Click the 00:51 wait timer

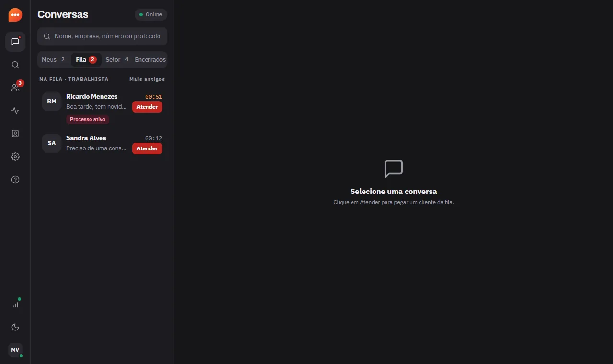click(154, 97)
